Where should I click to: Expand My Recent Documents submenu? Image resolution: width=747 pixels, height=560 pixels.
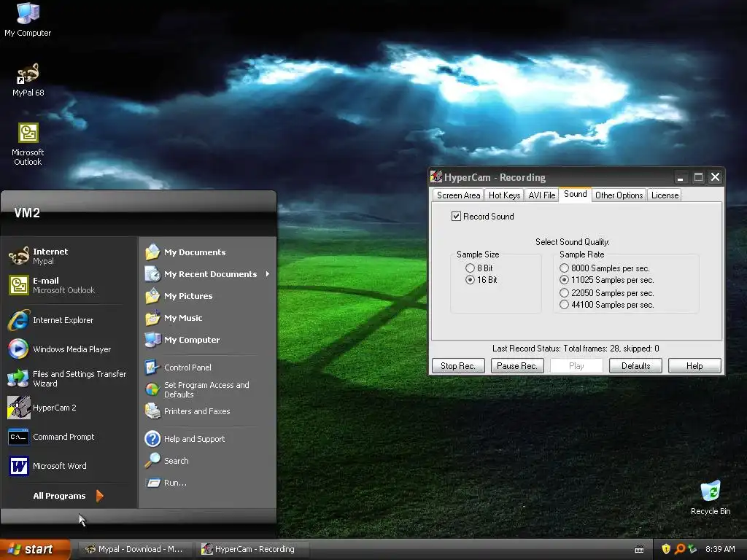click(208, 274)
